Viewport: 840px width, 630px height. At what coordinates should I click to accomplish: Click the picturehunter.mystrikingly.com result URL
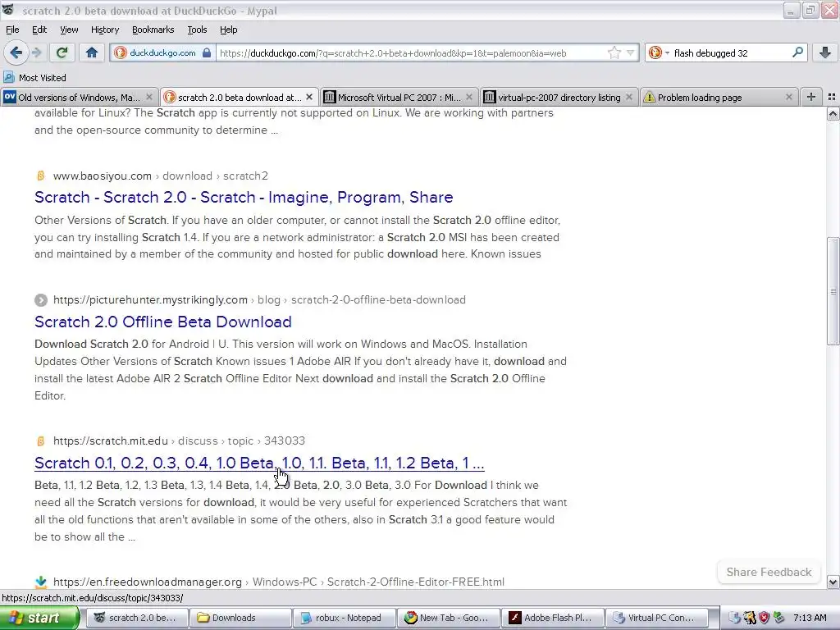point(259,300)
